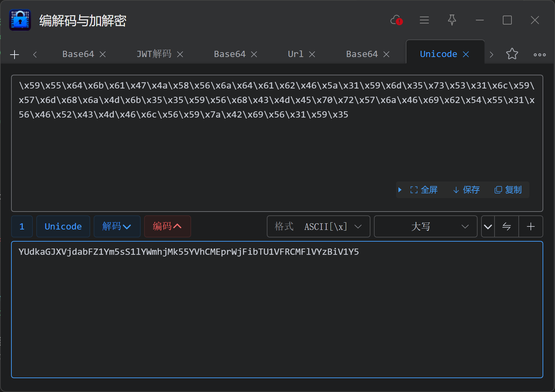This screenshot has height=392, width=555.
Task: Open the 大写 case dropdown
Action: click(425, 226)
